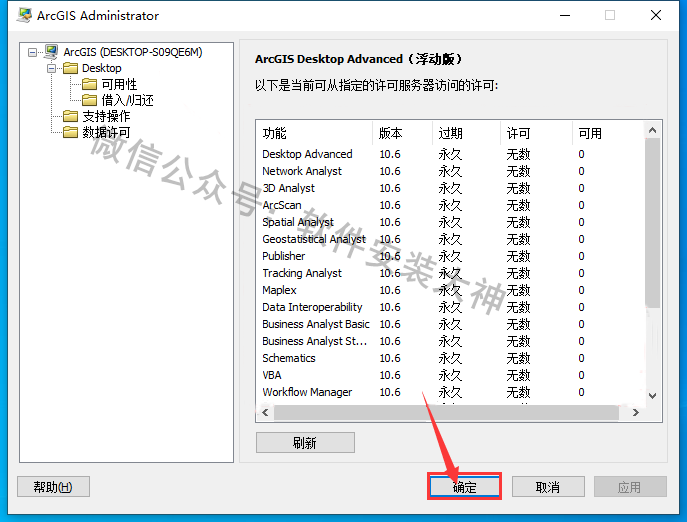Image resolution: width=687 pixels, height=522 pixels.
Task: Click the 数据许可 folder icon
Action: pos(70,132)
